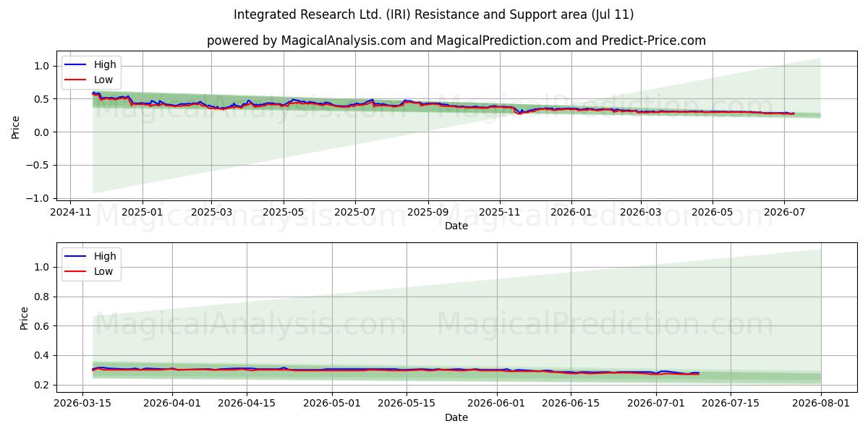The height and width of the screenshot is (434, 868).
Task: Click the 'Date' axis label under the top chart
Action: (x=456, y=226)
